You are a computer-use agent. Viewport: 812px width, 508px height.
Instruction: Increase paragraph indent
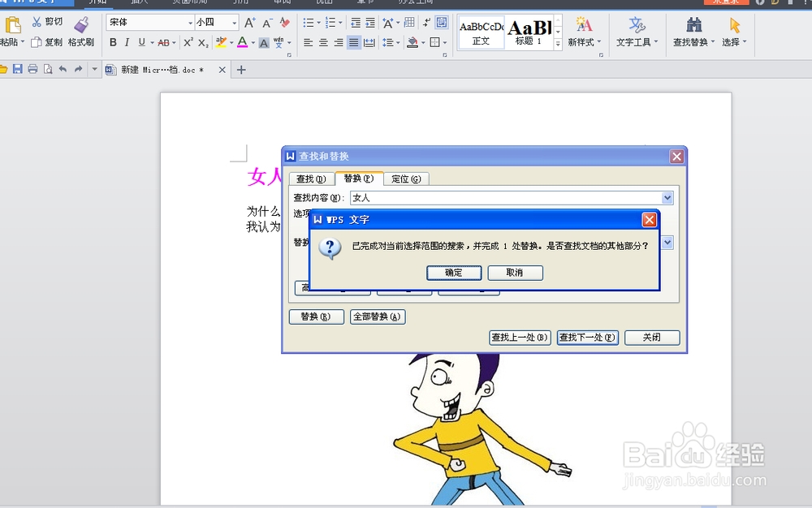(x=370, y=23)
